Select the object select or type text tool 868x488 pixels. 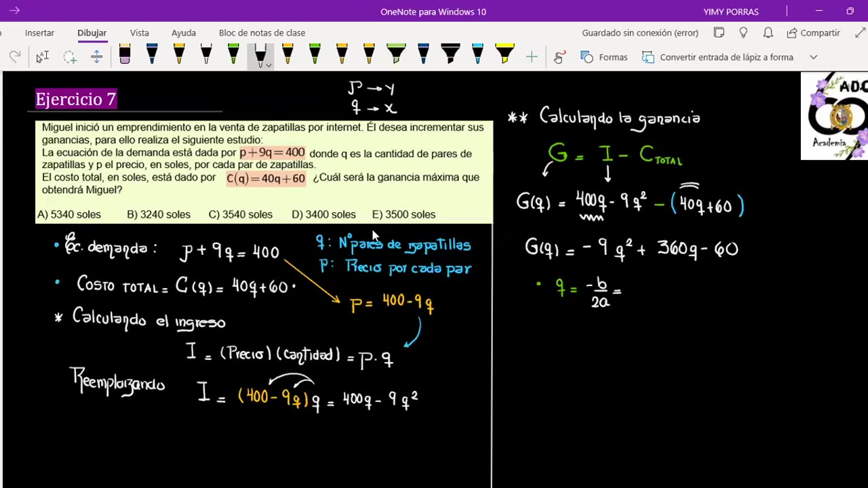point(42,57)
